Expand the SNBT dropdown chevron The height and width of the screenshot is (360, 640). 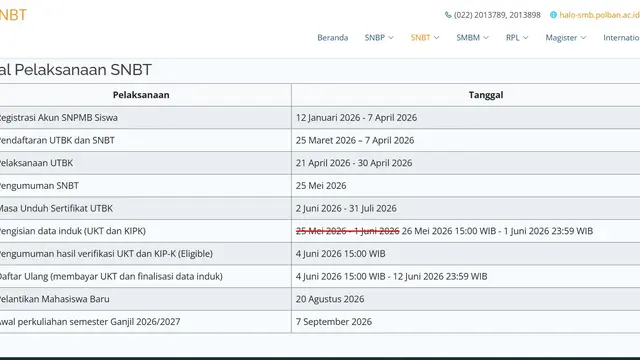436,38
